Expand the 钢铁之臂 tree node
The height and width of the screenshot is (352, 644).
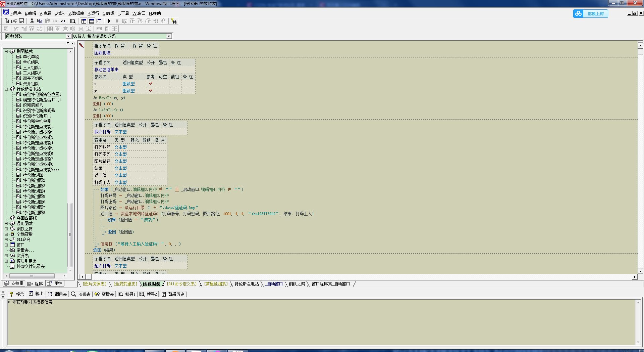(x=6, y=229)
